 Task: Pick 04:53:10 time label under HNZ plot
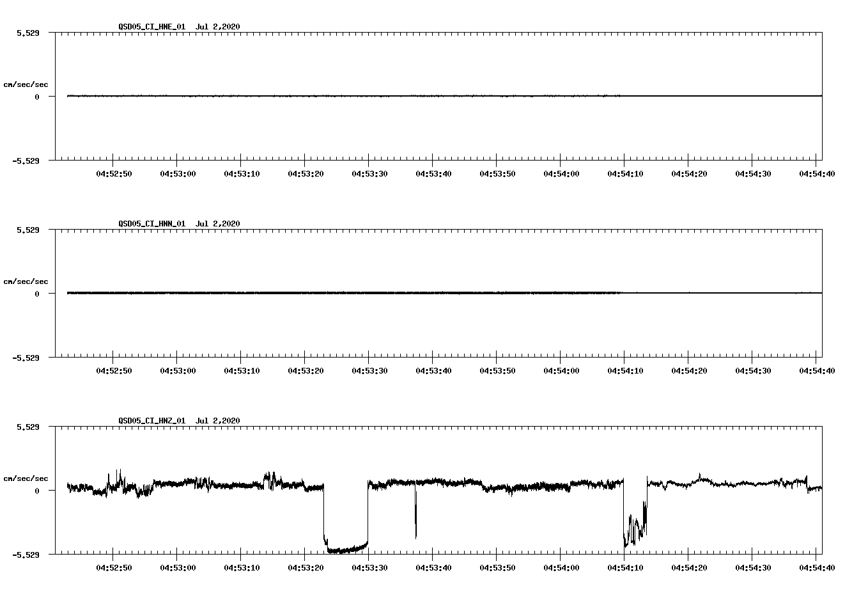pyautogui.click(x=242, y=567)
